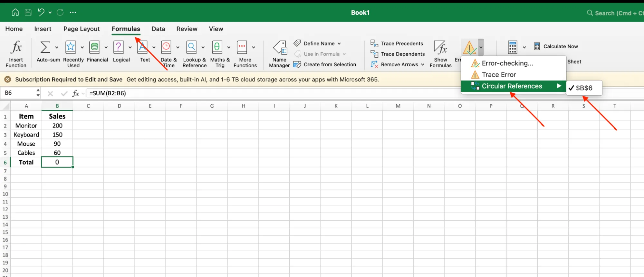Click the Auto-sum sigma icon
Screen dimensions: 644x277
click(45, 47)
